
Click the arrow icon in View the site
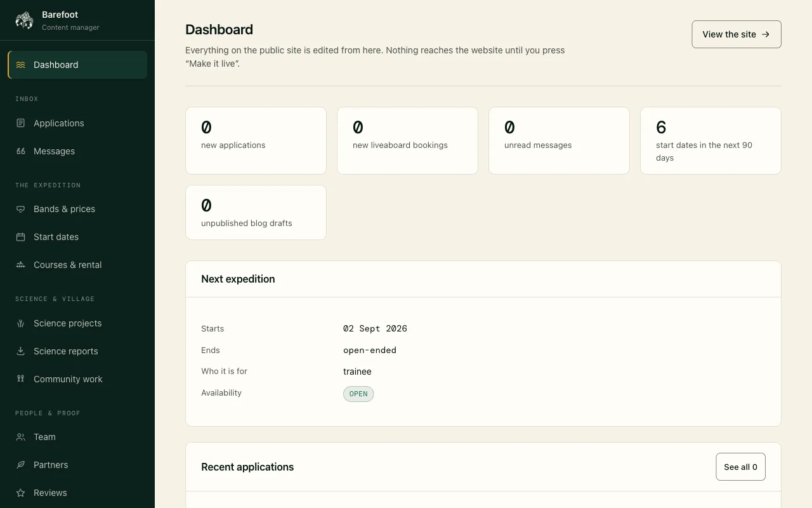click(x=766, y=34)
